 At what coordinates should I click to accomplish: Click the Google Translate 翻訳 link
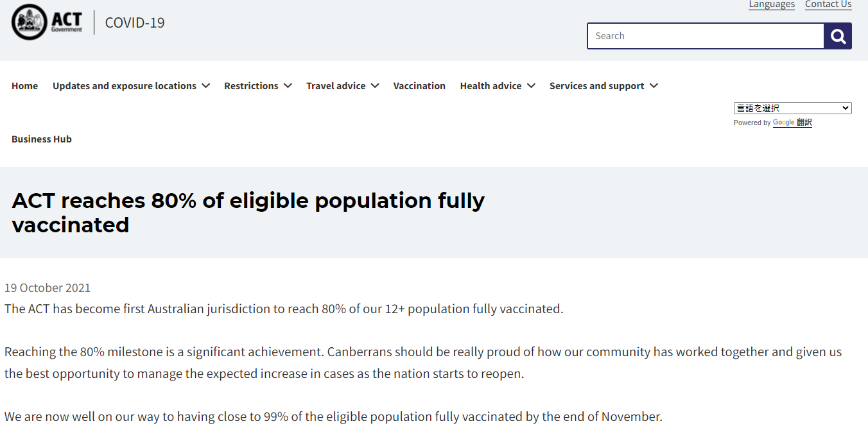click(x=804, y=123)
